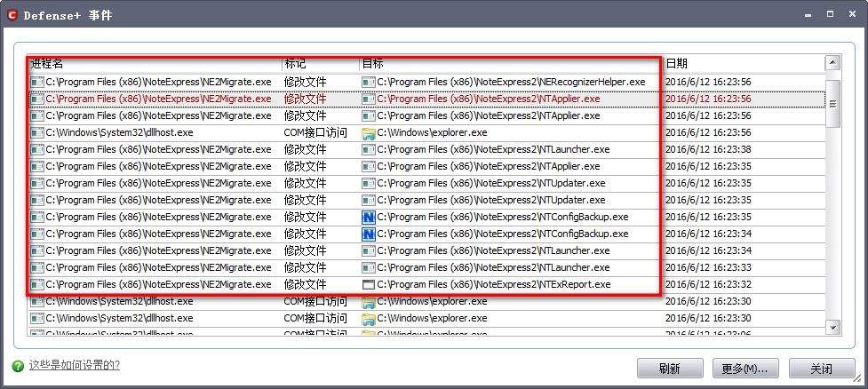Click the 刷新 button
The image size is (868, 389).
tap(670, 369)
